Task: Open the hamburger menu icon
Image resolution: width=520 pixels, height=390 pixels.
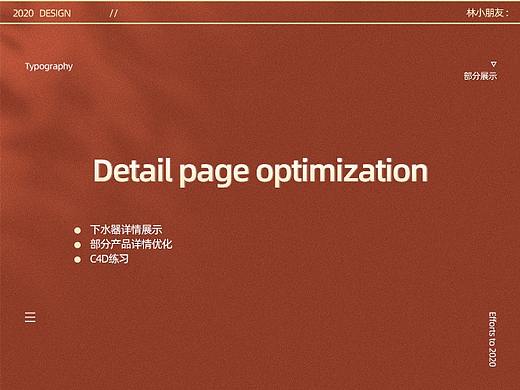Action: tap(30, 317)
